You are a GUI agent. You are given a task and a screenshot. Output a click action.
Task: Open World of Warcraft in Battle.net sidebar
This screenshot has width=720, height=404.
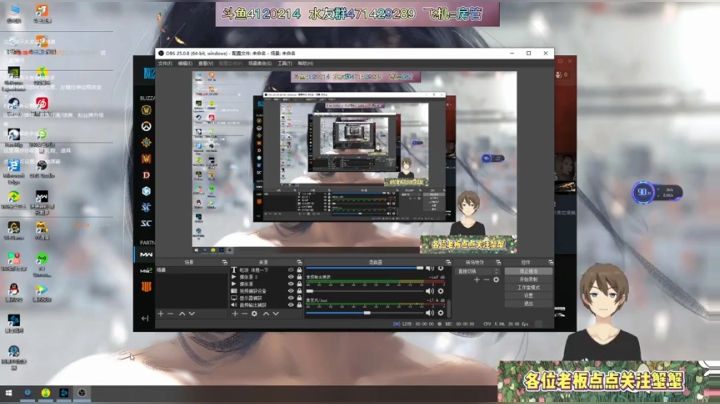(146, 110)
